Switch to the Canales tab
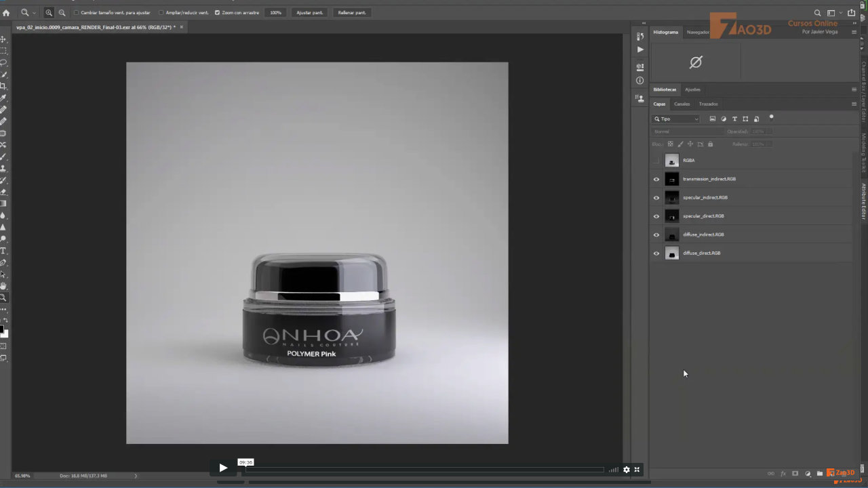This screenshot has width=868, height=488. click(682, 104)
